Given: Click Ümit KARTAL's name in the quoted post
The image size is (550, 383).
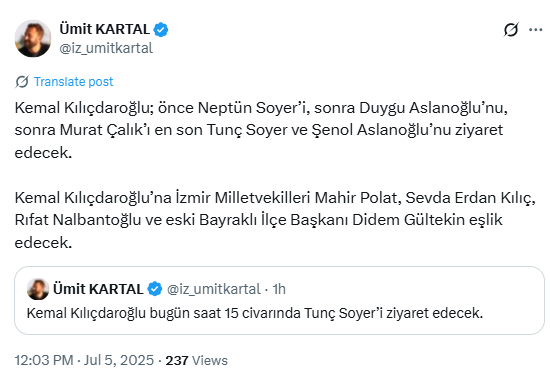Looking at the screenshot, I should pyautogui.click(x=98, y=289).
